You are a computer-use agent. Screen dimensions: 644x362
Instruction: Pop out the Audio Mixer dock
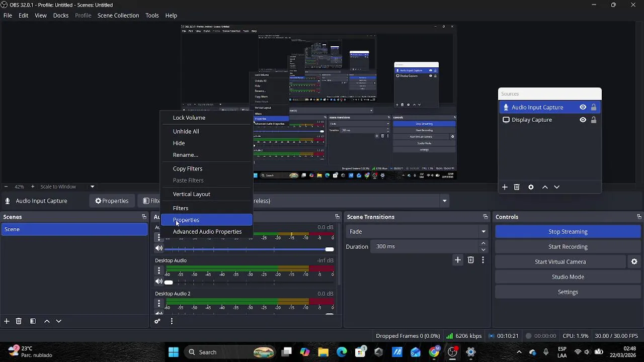click(337, 217)
